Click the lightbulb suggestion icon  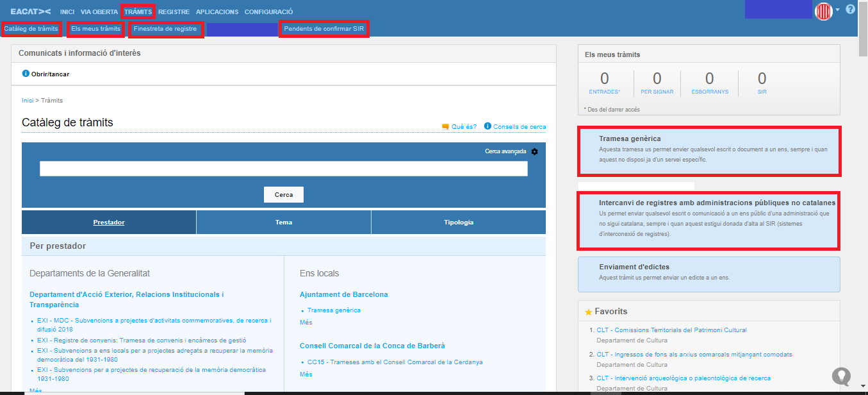point(841,376)
